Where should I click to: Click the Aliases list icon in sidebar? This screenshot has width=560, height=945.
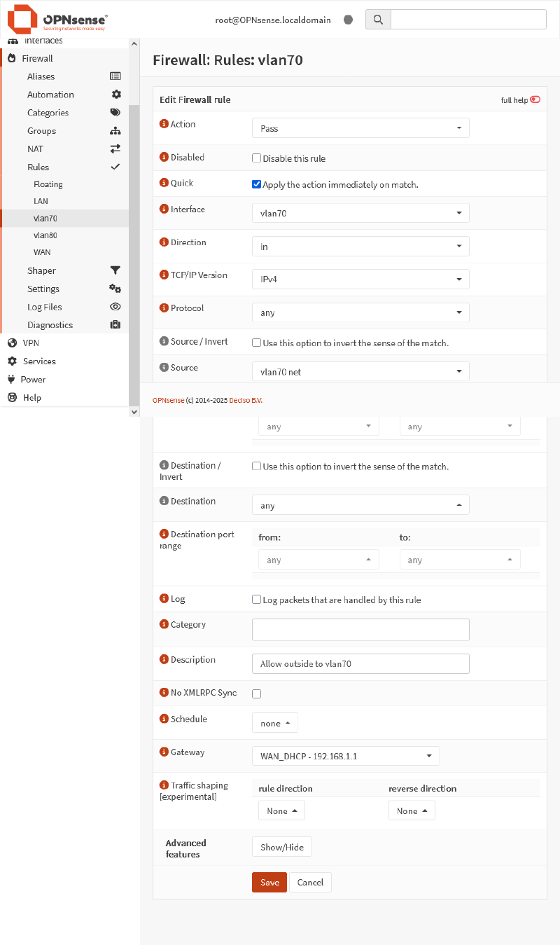(115, 76)
